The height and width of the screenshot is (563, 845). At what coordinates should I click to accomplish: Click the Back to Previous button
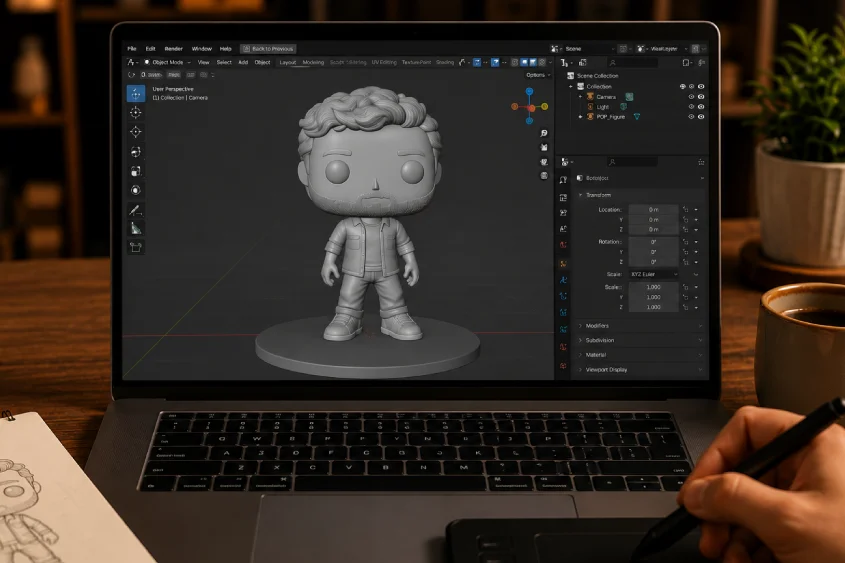pyautogui.click(x=268, y=49)
